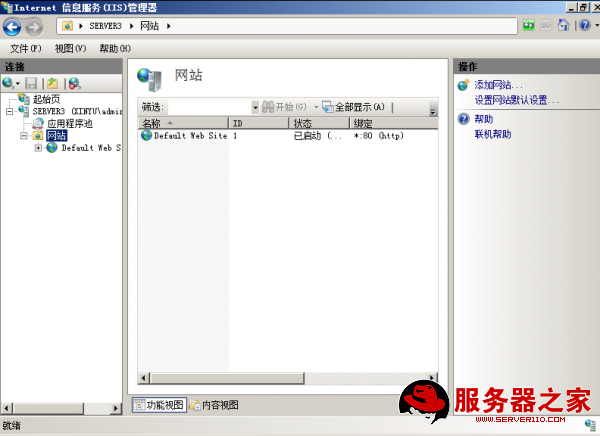The image size is (600, 436).
Task: Click sites list horizontal scrollbar thumb
Action: click(x=227, y=378)
